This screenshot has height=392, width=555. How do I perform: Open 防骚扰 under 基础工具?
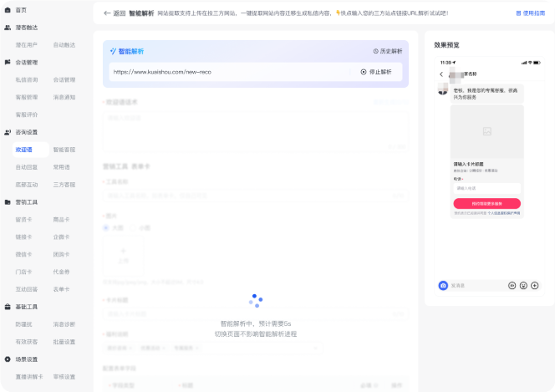click(x=23, y=324)
